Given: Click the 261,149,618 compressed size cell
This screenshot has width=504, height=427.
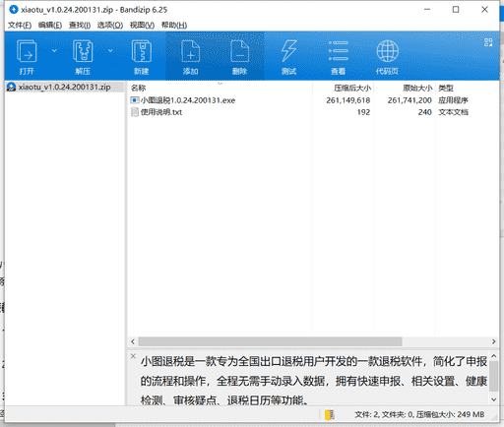Looking at the screenshot, I should [x=348, y=100].
